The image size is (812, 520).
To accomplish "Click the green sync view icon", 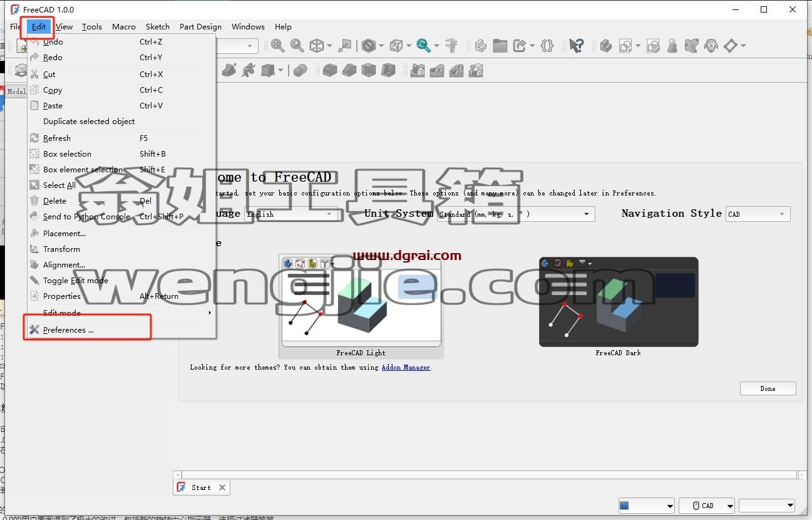I will pos(424,46).
